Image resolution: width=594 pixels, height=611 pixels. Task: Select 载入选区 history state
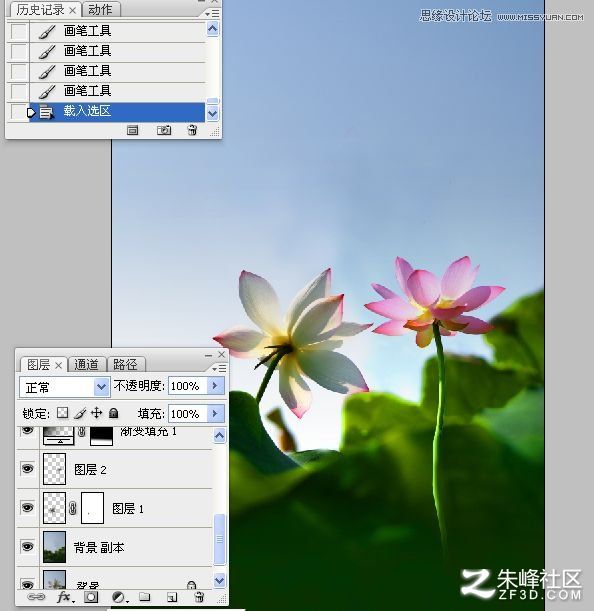pyautogui.click(x=117, y=112)
